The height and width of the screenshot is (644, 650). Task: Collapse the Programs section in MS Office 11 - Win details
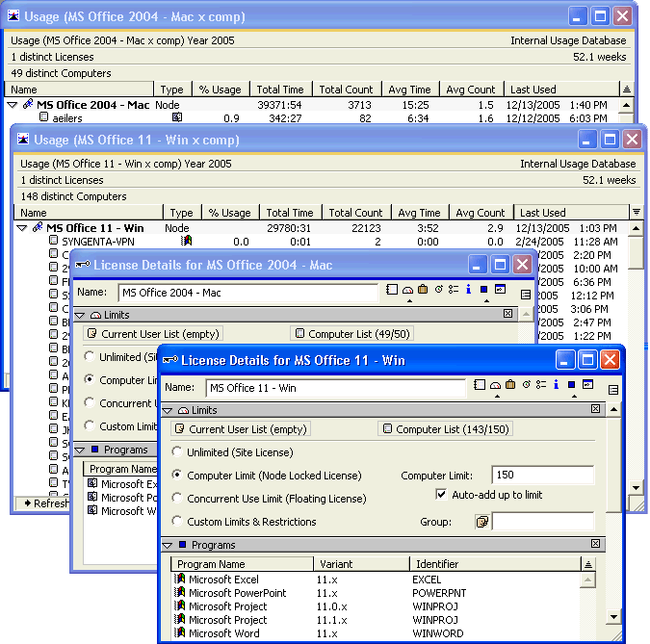[168, 545]
